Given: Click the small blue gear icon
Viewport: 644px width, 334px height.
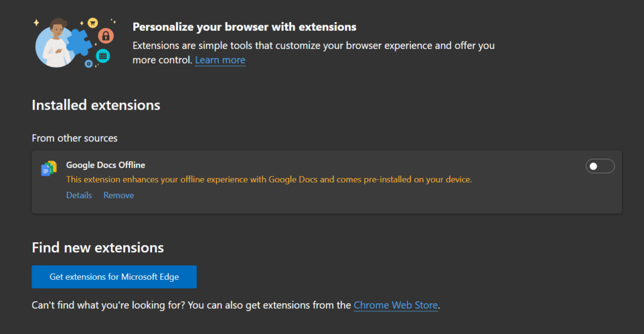Looking at the screenshot, I should 89,64.
